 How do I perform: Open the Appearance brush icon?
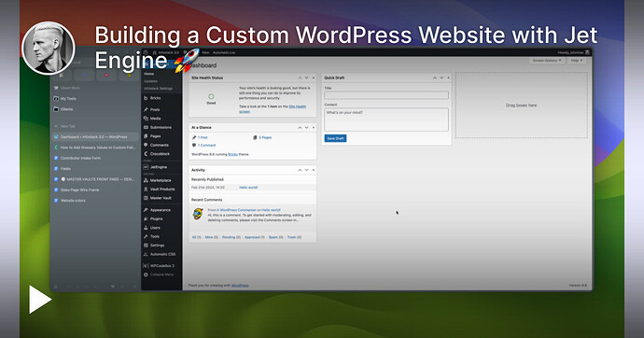146,210
